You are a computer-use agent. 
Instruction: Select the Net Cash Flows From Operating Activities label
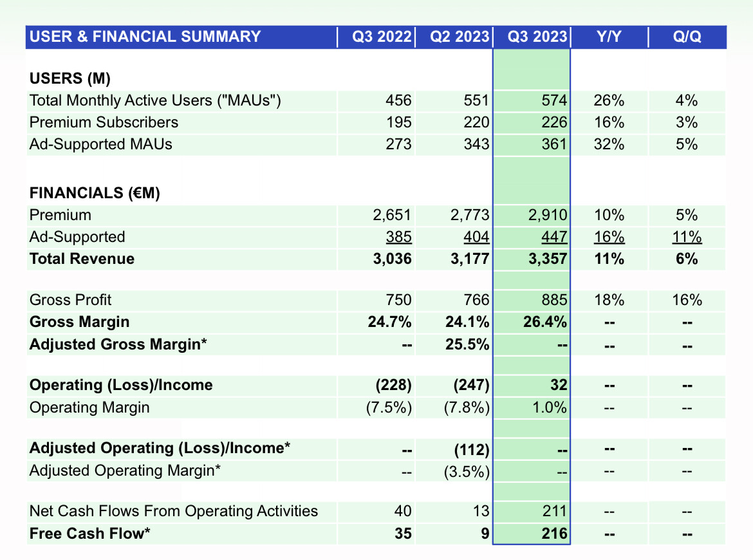[173, 512]
